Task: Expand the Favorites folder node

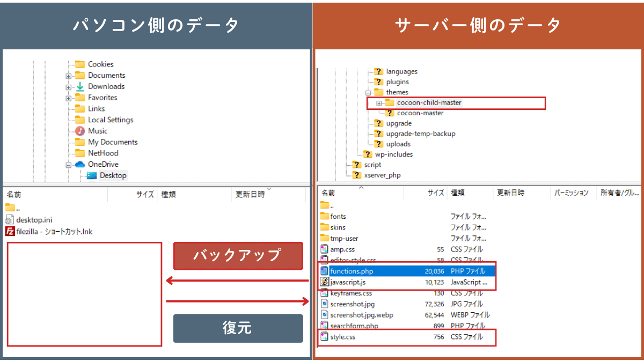Action: click(69, 98)
